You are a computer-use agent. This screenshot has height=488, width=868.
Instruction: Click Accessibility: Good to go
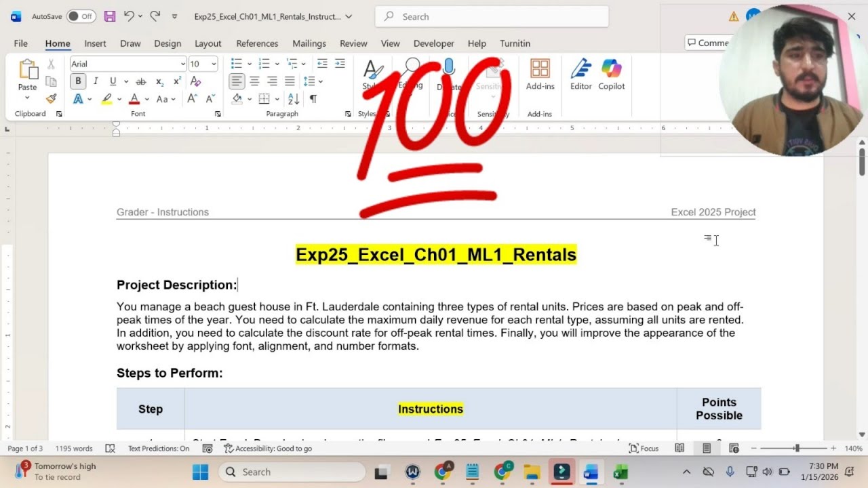click(269, 449)
